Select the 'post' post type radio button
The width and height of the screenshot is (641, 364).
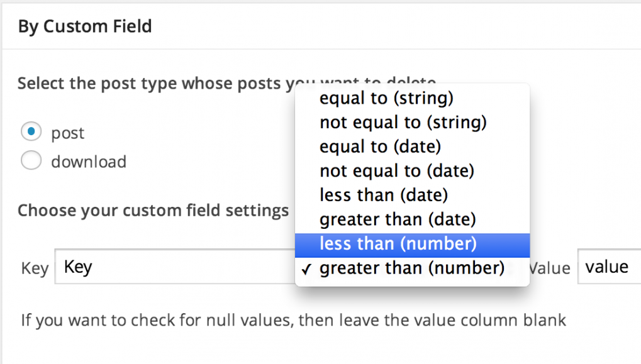31,132
